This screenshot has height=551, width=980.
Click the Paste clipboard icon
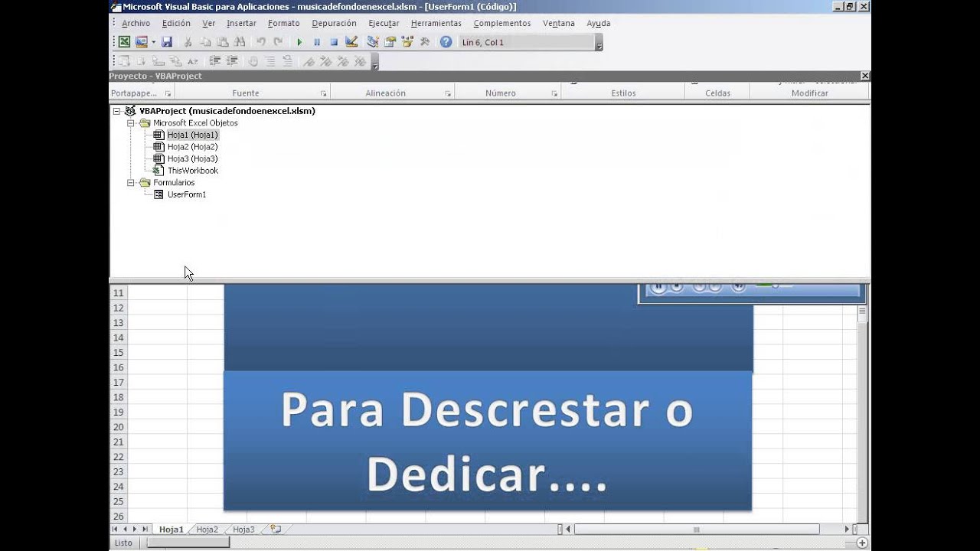[222, 42]
